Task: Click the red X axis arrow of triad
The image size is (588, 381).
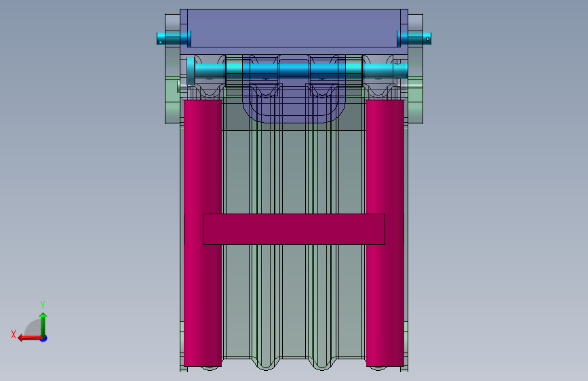Action: coord(29,338)
